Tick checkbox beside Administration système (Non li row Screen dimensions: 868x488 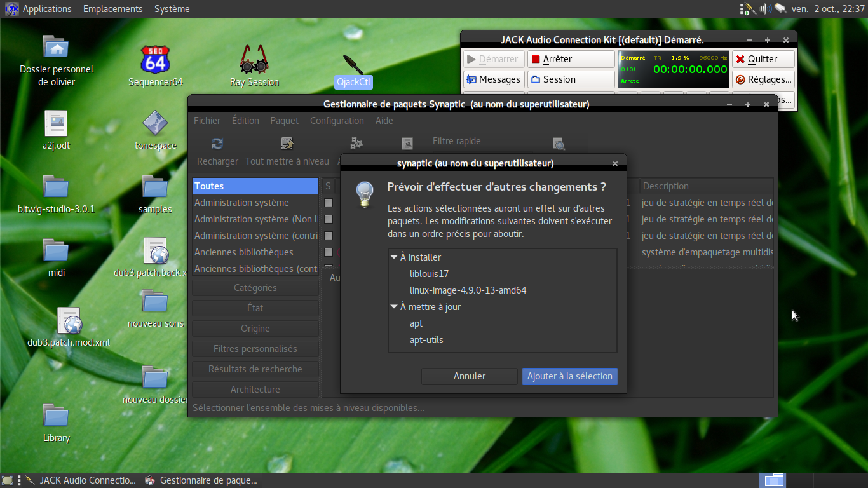pos(329,219)
